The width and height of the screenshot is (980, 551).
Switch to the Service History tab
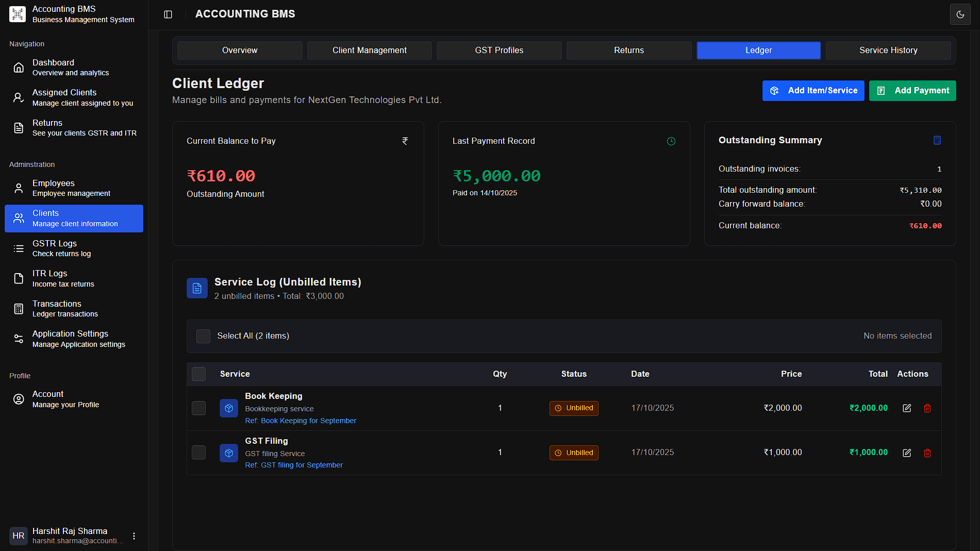point(888,51)
